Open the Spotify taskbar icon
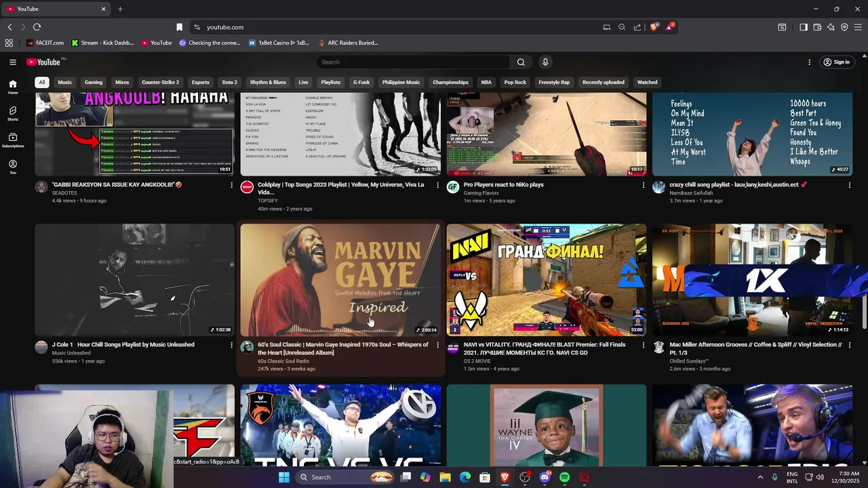Screen dimensions: 868x488 tap(564, 477)
